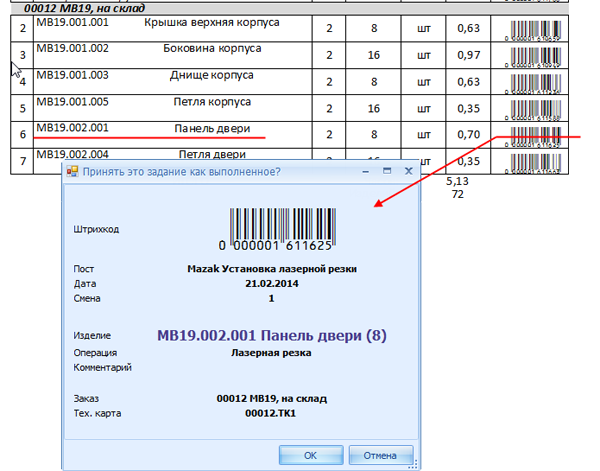
Task: Minimize the task confirmation dialog
Action: pyautogui.click(x=365, y=171)
